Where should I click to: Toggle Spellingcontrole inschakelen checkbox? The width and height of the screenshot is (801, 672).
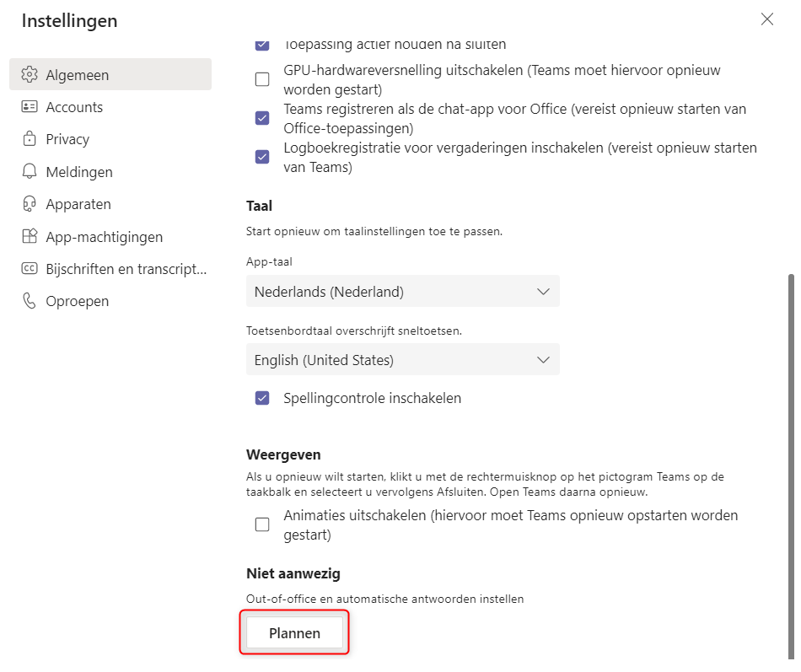(x=262, y=398)
